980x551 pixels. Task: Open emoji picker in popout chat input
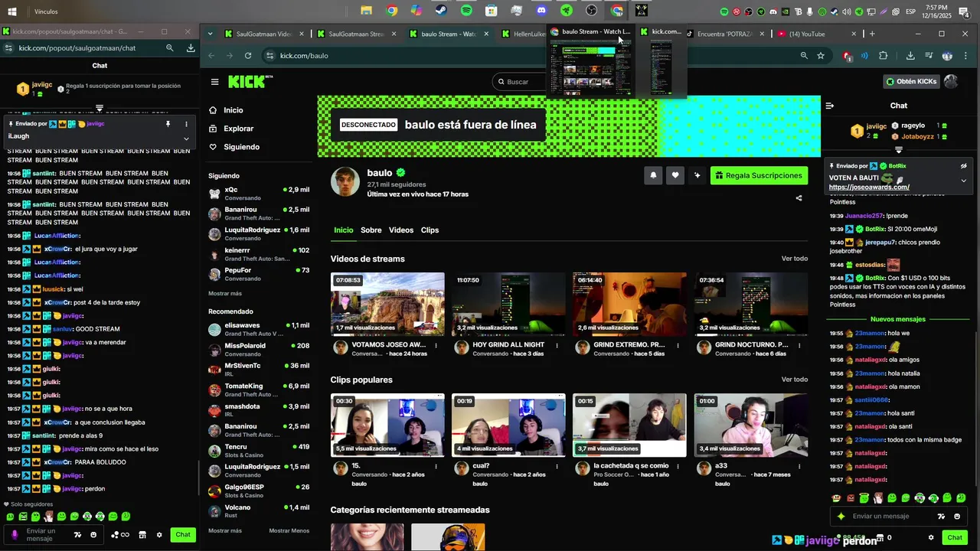coord(93,535)
